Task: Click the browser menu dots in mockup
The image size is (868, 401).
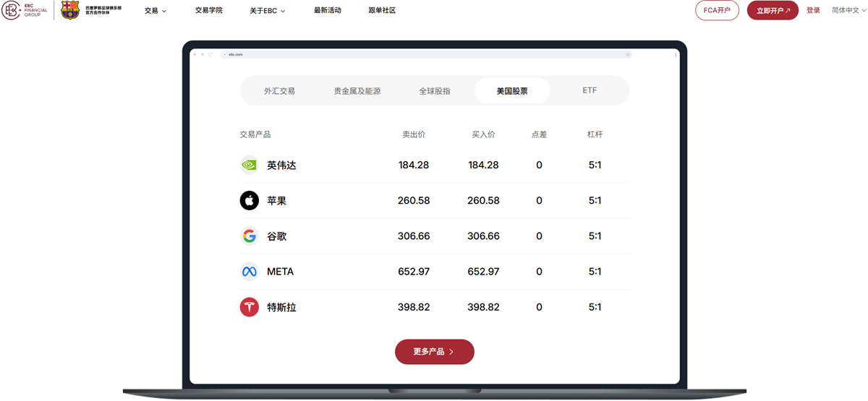Action: 676,54
